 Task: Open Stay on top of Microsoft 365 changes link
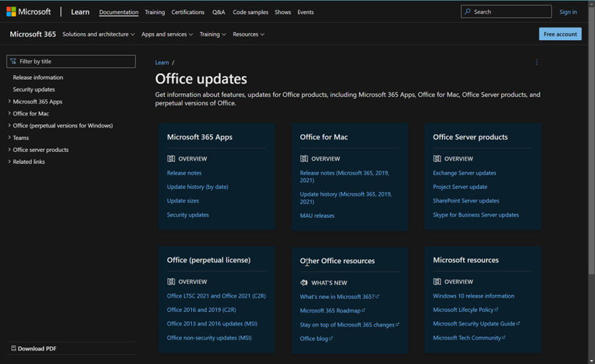click(x=349, y=325)
